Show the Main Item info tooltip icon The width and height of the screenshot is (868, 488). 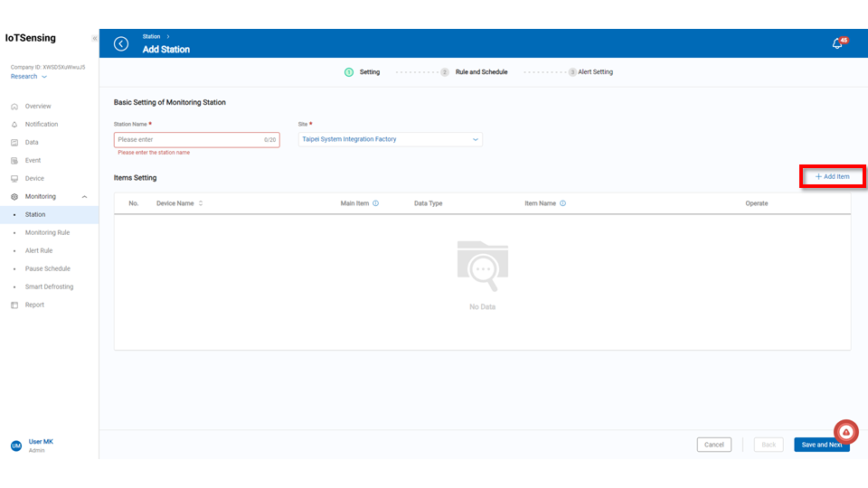click(375, 203)
